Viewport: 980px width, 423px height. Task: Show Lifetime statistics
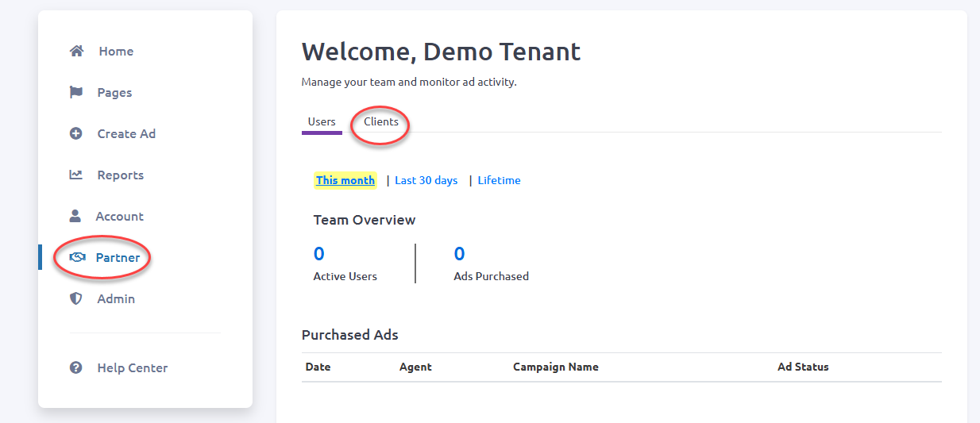tap(500, 180)
